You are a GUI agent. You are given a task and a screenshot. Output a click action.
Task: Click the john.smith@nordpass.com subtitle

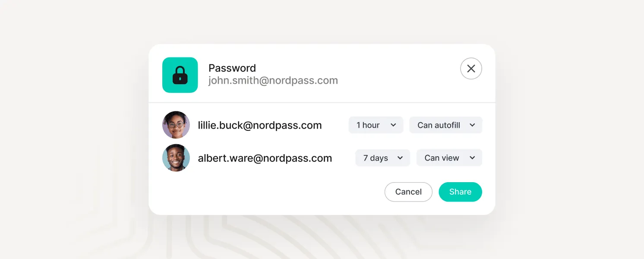click(273, 81)
